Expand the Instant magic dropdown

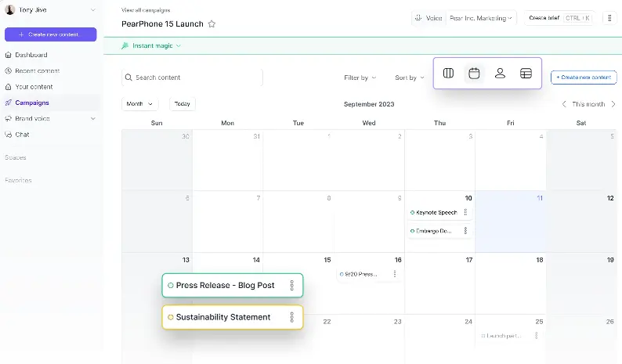coord(152,46)
